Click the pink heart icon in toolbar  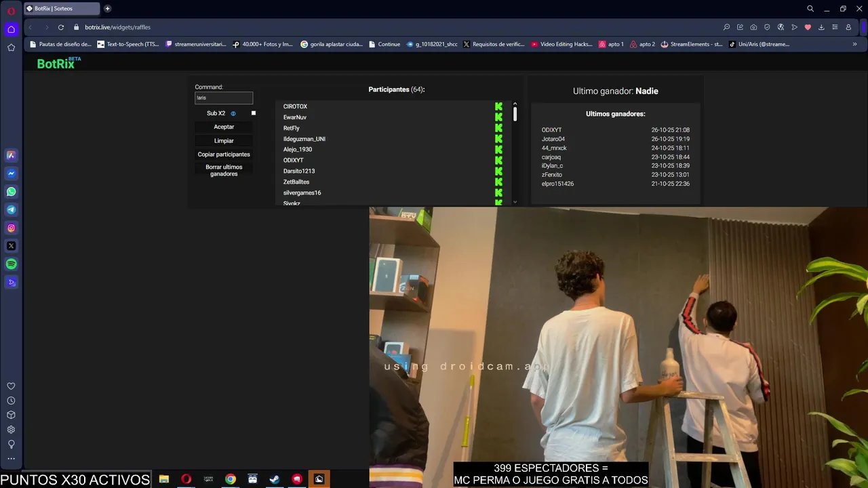[808, 27]
